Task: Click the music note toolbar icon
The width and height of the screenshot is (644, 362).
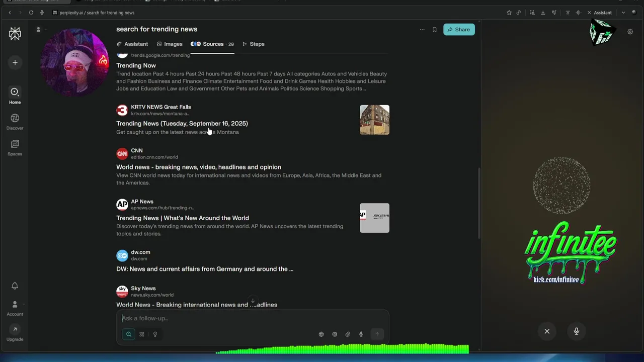Action: tap(554, 13)
